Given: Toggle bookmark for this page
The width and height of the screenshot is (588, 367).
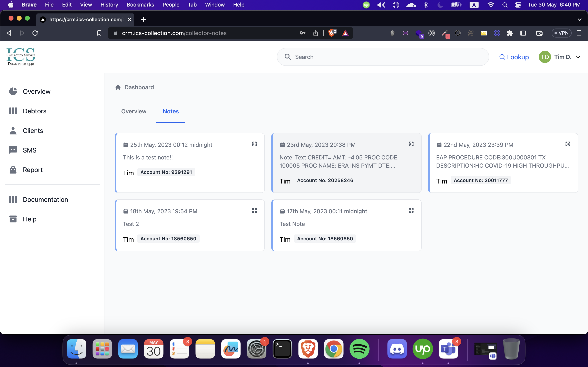Looking at the screenshot, I should click(99, 33).
